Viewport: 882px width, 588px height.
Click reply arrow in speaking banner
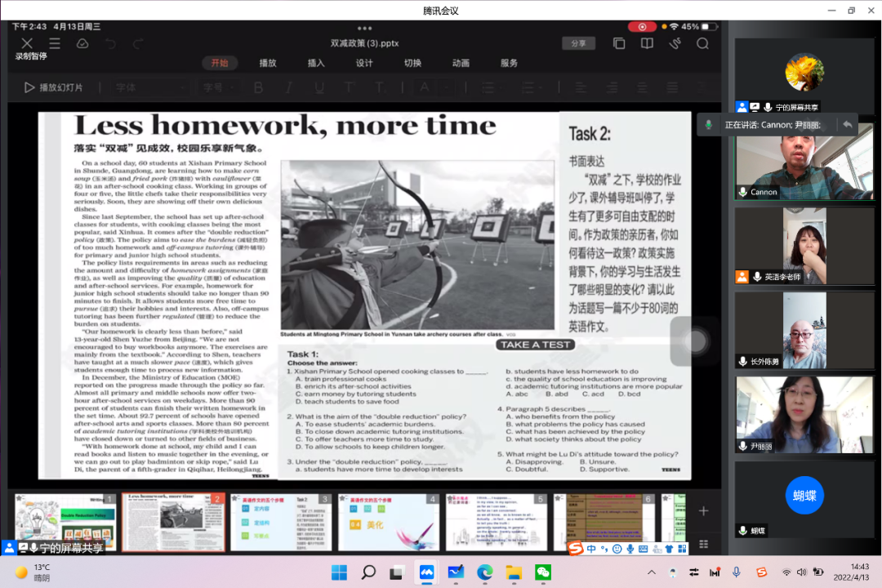[847, 125]
